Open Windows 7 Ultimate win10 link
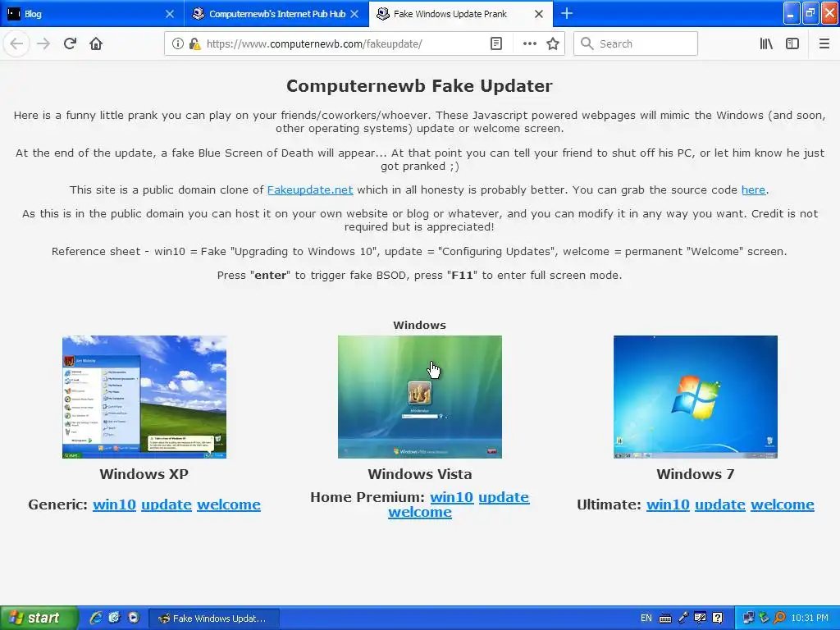 point(668,504)
